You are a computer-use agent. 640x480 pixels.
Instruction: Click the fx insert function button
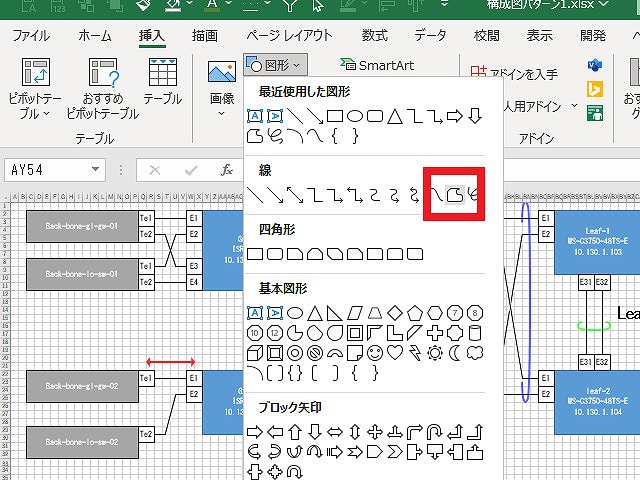[x=227, y=170]
